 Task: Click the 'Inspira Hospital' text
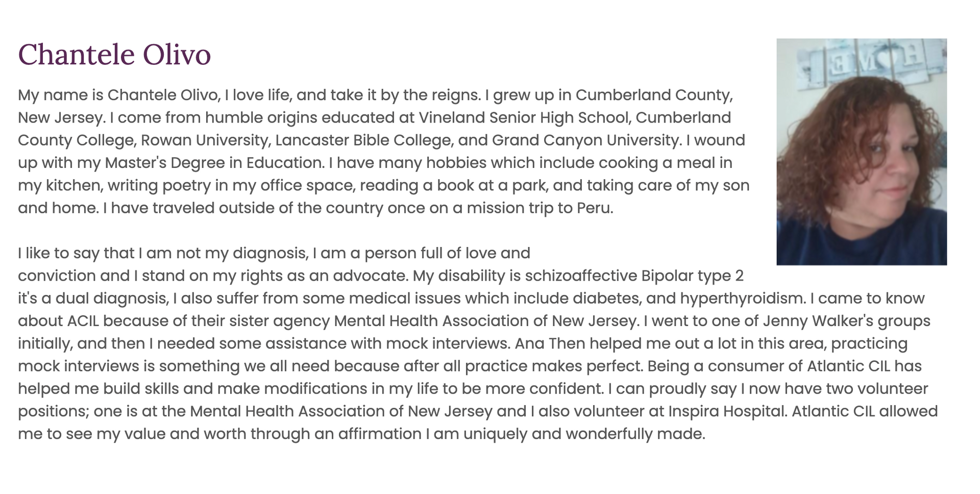pos(728,411)
